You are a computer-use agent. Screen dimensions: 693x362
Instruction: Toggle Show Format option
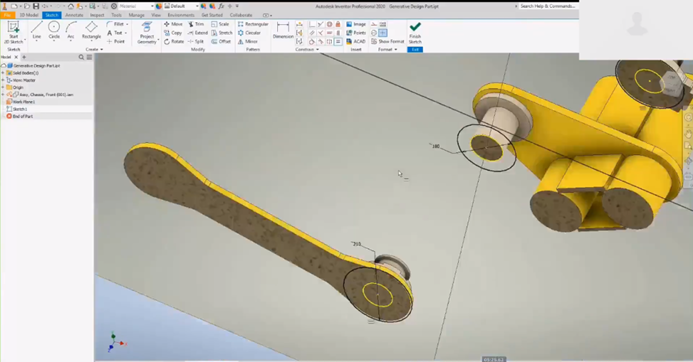388,42
